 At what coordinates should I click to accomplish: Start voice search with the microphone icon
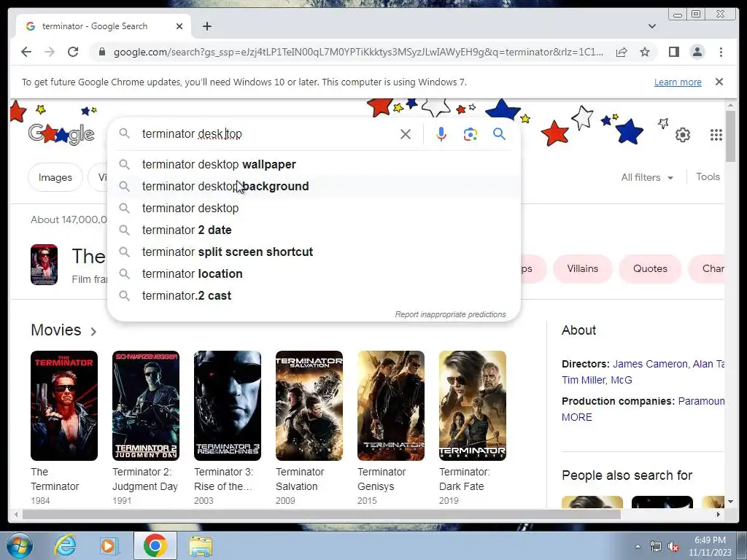point(441,134)
